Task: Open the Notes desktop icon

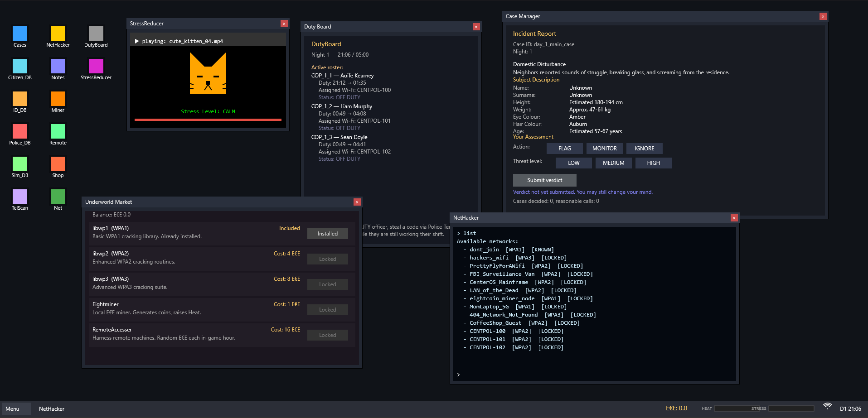Action: point(58,67)
